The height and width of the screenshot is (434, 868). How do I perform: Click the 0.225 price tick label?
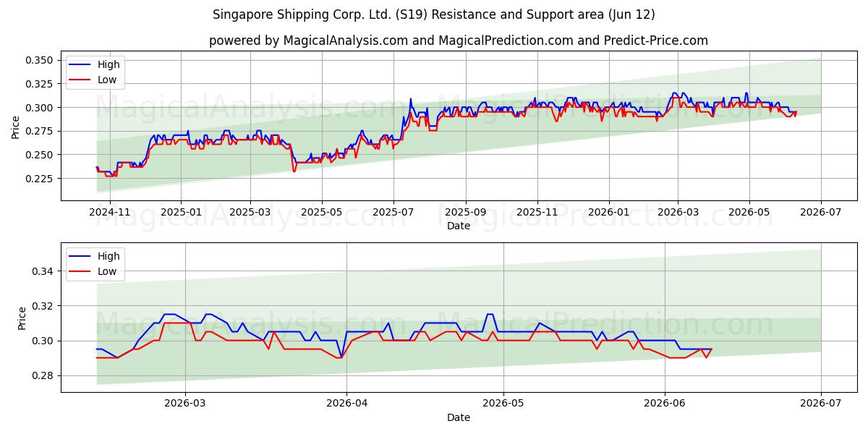pyautogui.click(x=41, y=179)
